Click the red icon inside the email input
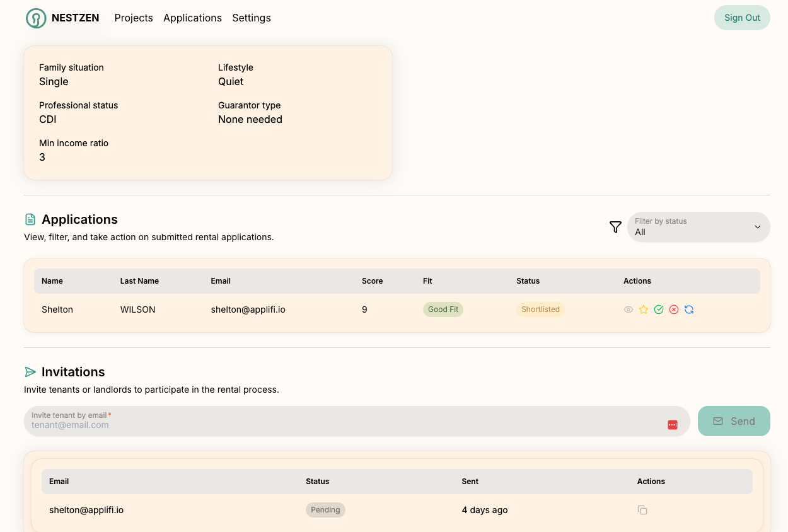The image size is (788, 532). 673,424
